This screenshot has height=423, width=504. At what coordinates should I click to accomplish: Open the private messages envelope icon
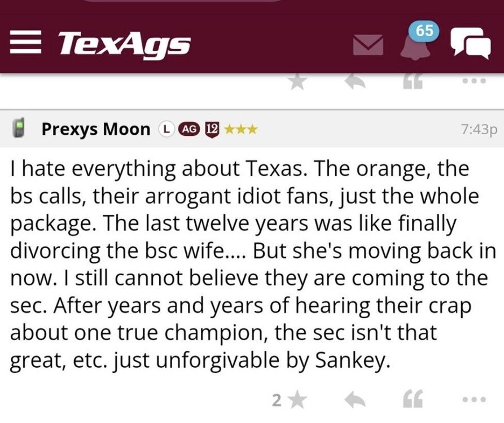pyautogui.click(x=367, y=45)
